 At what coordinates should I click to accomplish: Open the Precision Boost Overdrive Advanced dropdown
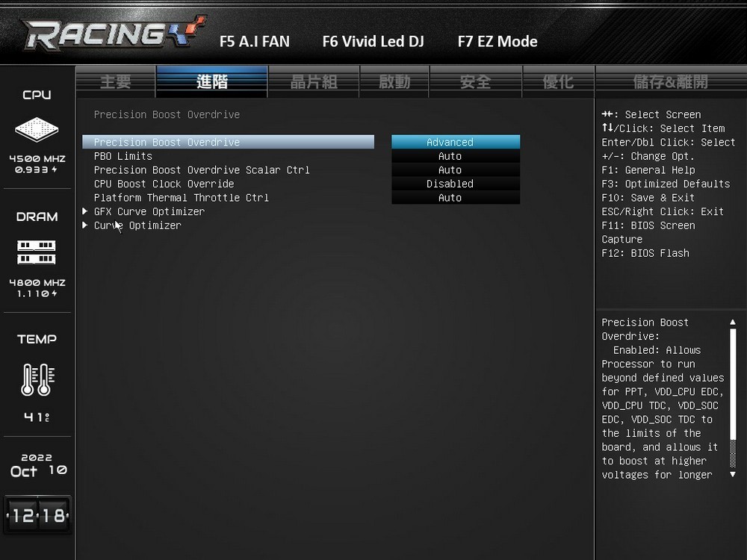[x=456, y=142]
